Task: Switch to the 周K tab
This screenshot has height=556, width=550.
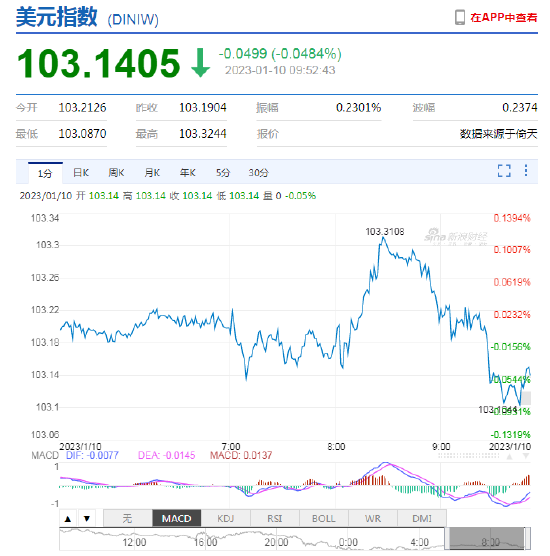Action: coord(116,173)
